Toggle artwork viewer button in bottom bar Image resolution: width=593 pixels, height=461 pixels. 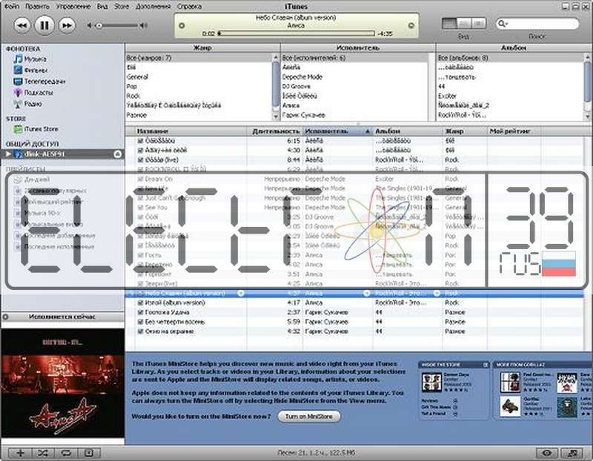coord(89,453)
